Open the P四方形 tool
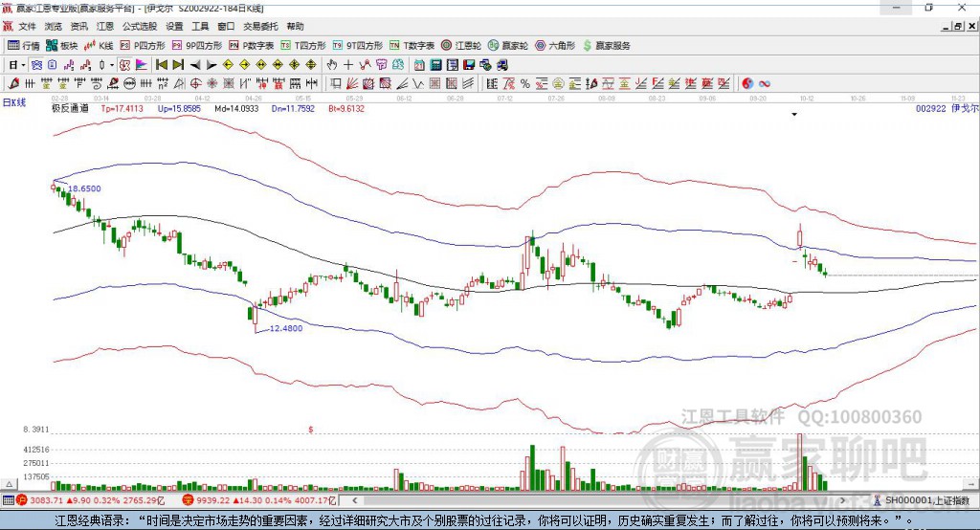This screenshot has height=530, width=980. click(x=143, y=46)
